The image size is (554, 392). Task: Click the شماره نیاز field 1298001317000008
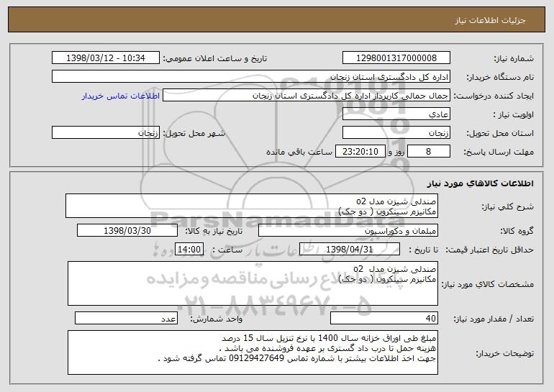396,58
